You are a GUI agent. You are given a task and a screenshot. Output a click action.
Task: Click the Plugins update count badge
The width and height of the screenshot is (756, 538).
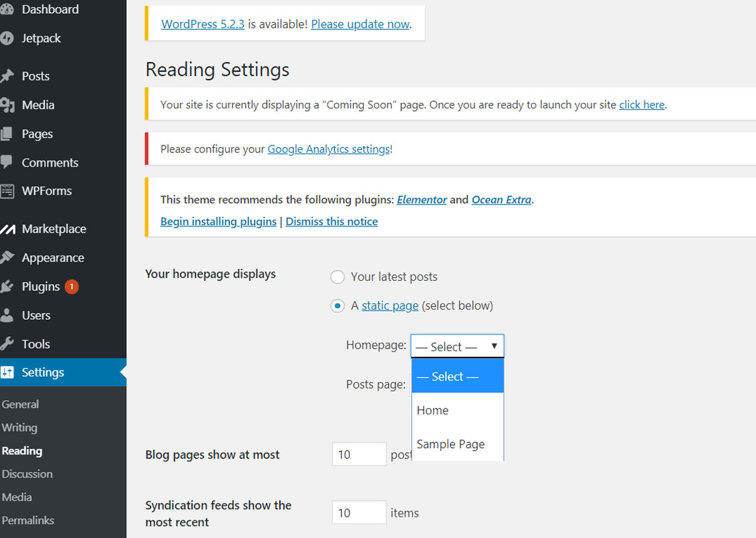click(71, 287)
